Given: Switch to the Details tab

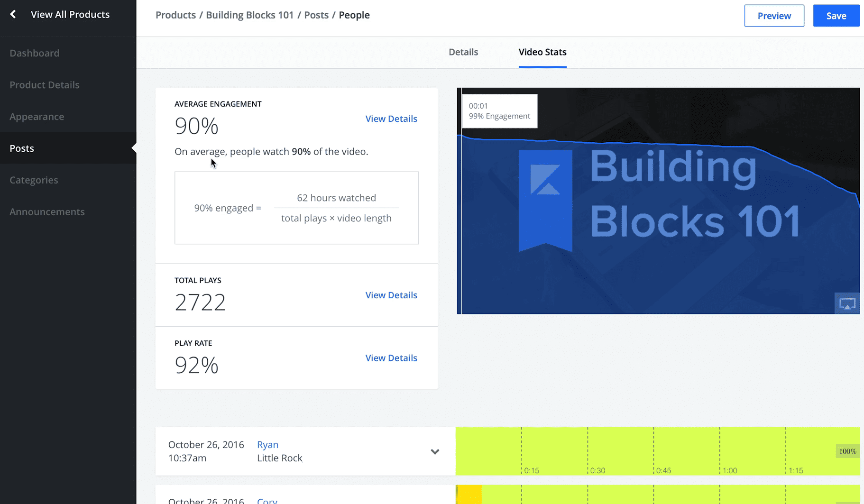Looking at the screenshot, I should point(463,52).
